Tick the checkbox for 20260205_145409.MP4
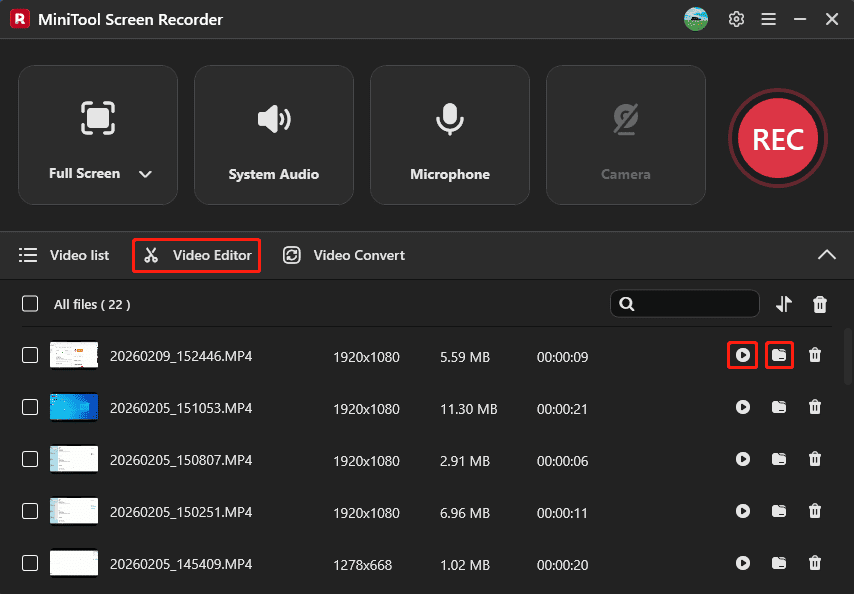The image size is (854, 594). click(x=29, y=563)
